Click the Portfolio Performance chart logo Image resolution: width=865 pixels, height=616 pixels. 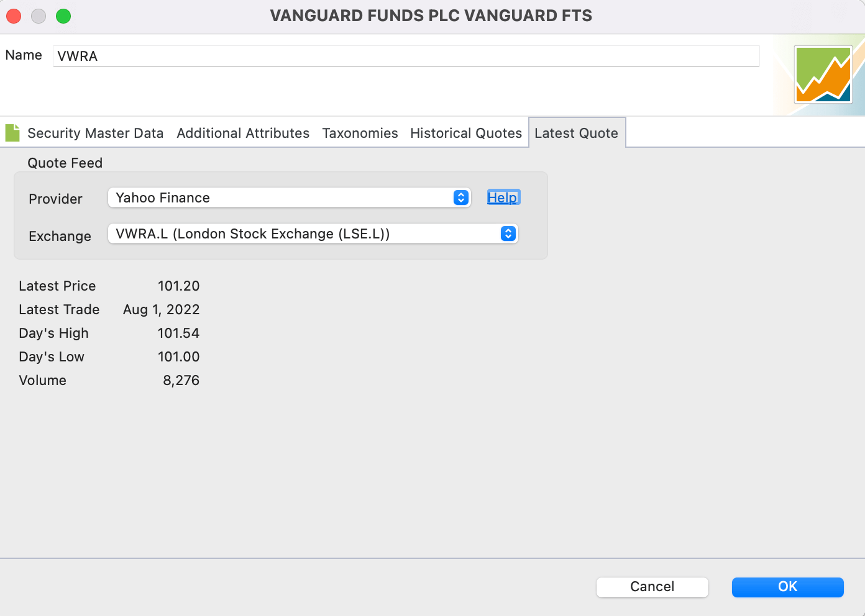[x=823, y=75]
